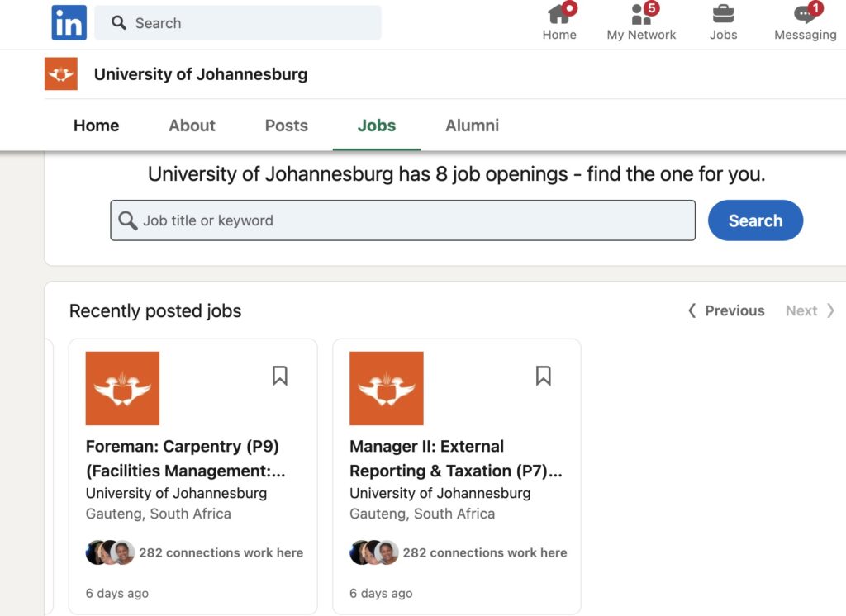The height and width of the screenshot is (616, 846).
Task: Click the Messaging unread notification badge
Action: tap(814, 7)
